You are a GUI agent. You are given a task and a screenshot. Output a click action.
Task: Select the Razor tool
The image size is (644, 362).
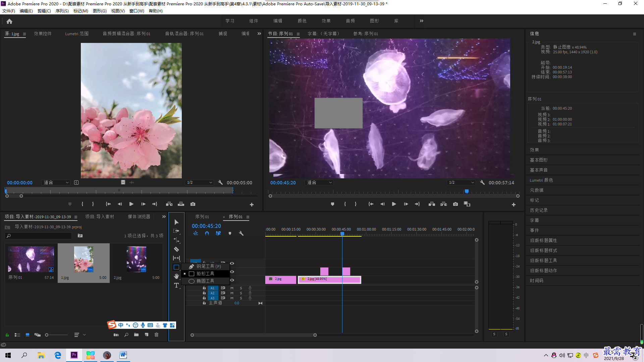pos(176,249)
